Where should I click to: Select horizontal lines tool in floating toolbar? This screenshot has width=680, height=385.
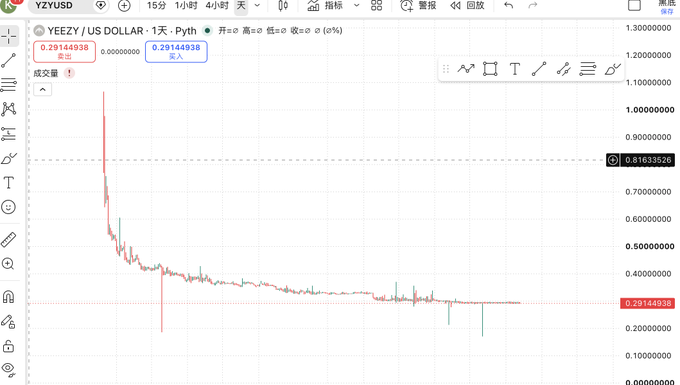pos(588,69)
